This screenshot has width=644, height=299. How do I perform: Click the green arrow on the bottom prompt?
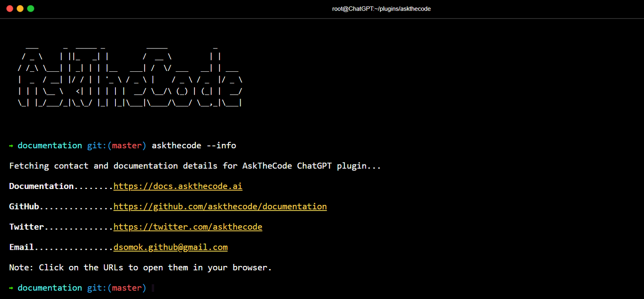coord(11,288)
